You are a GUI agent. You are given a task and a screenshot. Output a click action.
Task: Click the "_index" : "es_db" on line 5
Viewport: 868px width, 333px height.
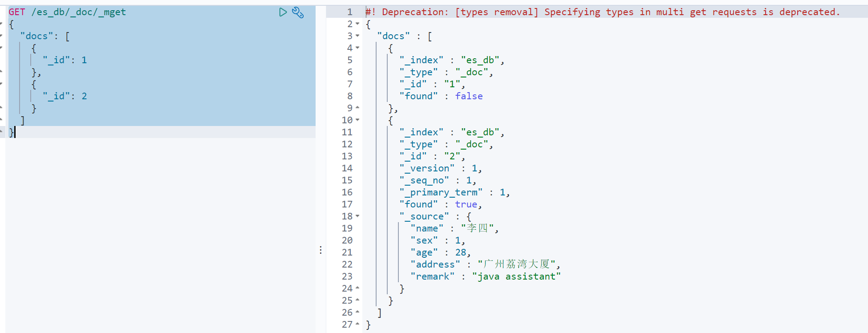(x=452, y=60)
